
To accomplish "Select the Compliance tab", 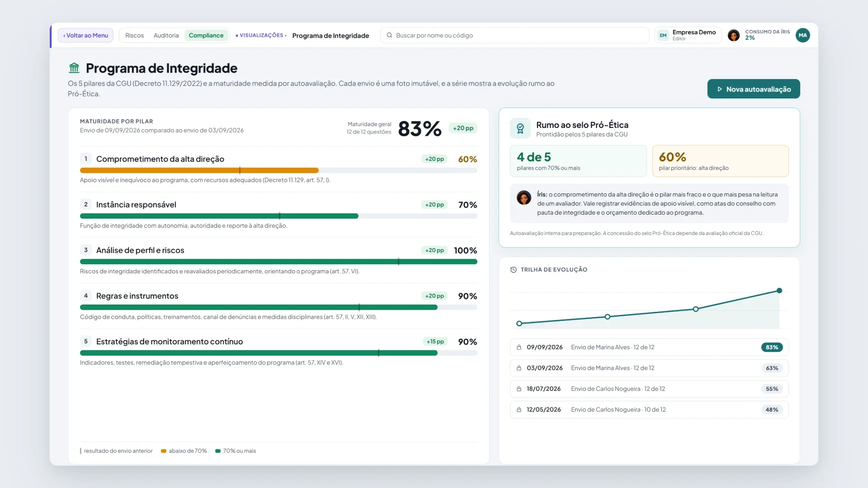I will (x=206, y=35).
